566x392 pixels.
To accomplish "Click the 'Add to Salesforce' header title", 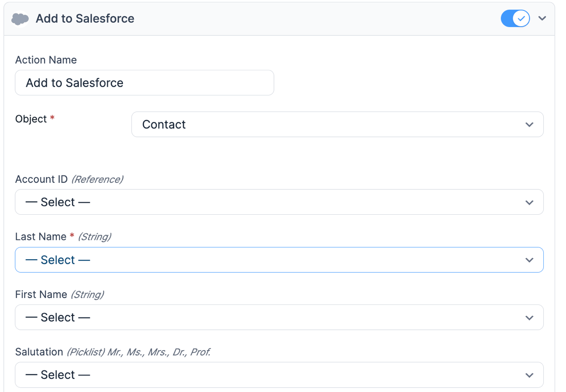I will 85,19.
